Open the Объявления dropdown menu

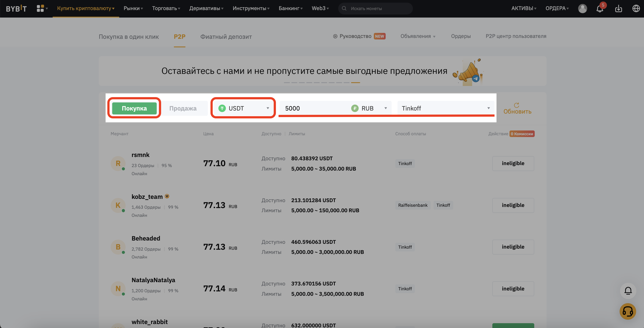[418, 36]
